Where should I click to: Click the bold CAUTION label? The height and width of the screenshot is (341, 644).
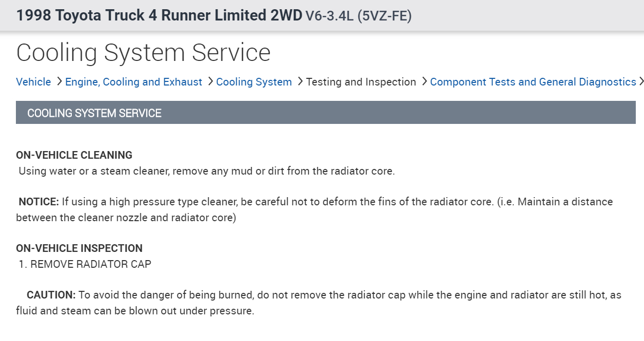51,295
